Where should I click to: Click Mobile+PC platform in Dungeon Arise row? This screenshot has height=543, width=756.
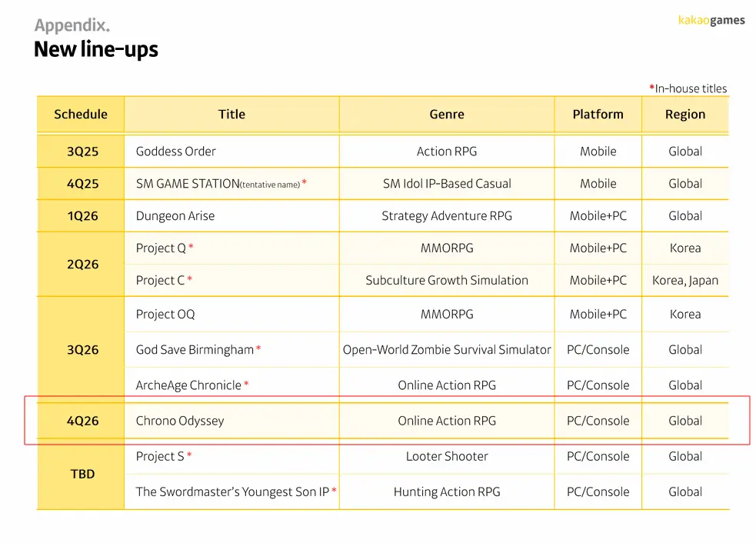tap(598, 216)
